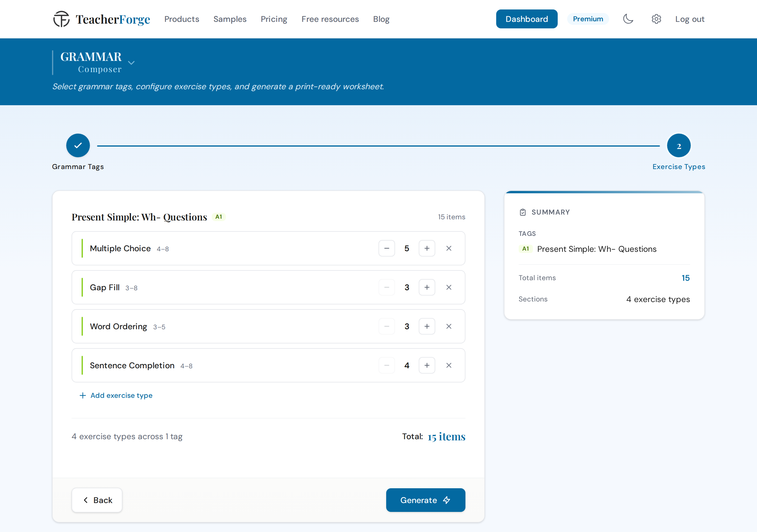Toggle dark mode with the moon icon
The image size is (757, 532).
pos(628,19)
